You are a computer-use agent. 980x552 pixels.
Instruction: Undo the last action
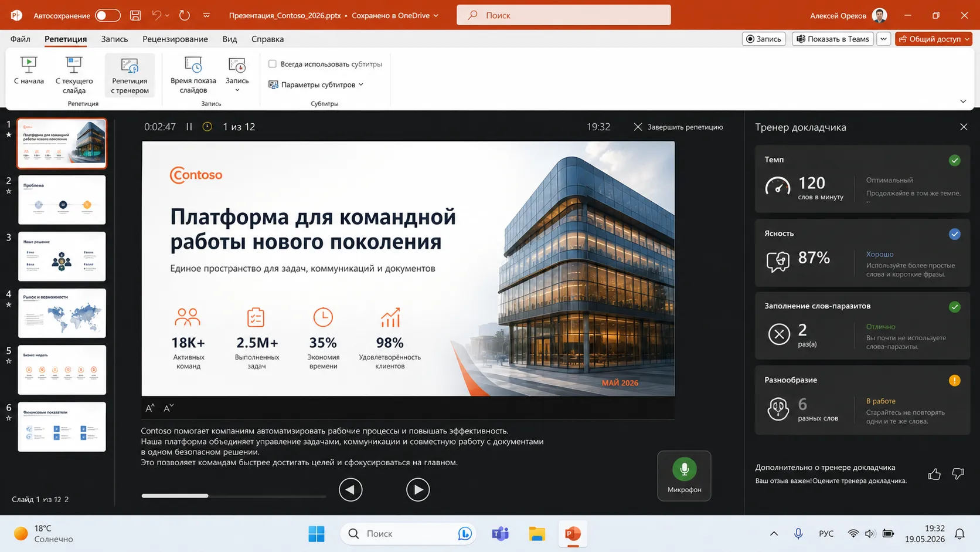coord(156,15)
